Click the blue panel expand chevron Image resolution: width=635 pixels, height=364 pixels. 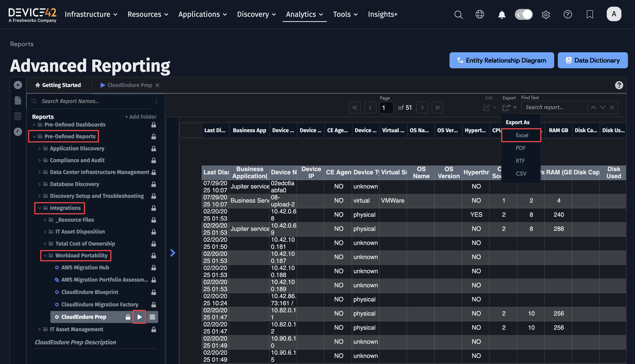pyautogui.click(x=173, y=253)
